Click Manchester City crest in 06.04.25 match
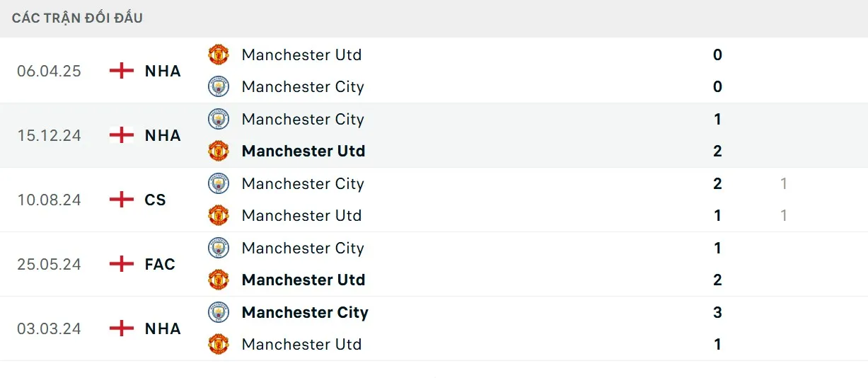 tap(219, 86)
